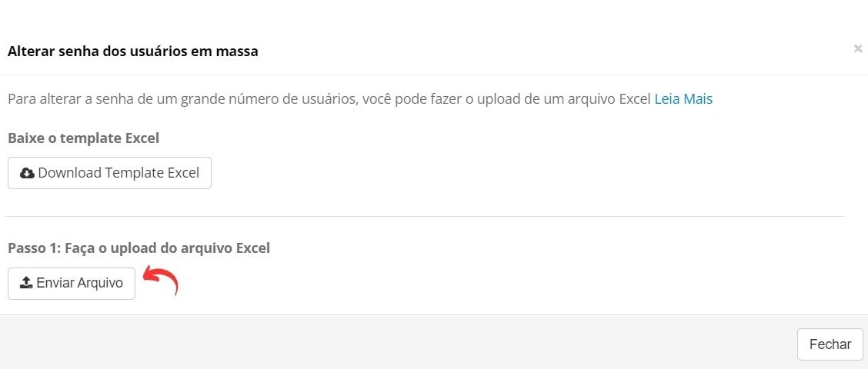Download the Excel template
Image resolution: width=868 pixels, height=369 pixels.
(109, 173)
